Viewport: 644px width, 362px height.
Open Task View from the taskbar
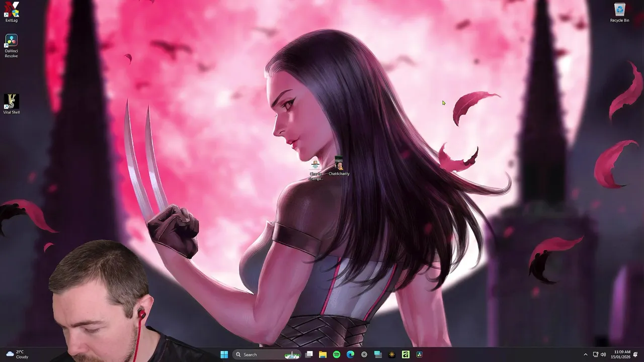pyautogui.click(x=309, y=354)
